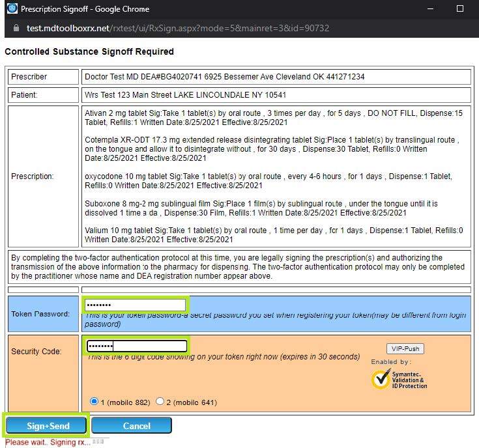Click the Ativan 2 mg prescription text
The height and width of the screenshot is (448, 479).
[274, 118]
